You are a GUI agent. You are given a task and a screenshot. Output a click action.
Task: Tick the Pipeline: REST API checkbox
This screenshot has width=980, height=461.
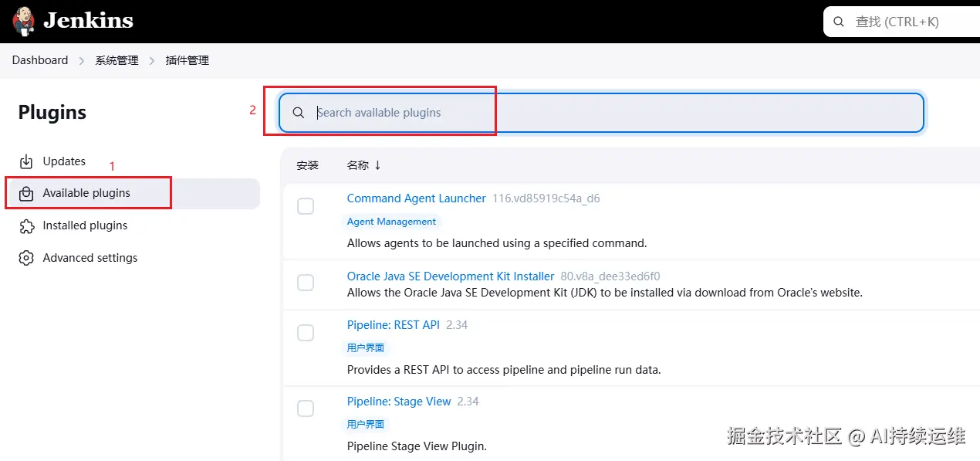pyautogui.click(x=306, y=332)
